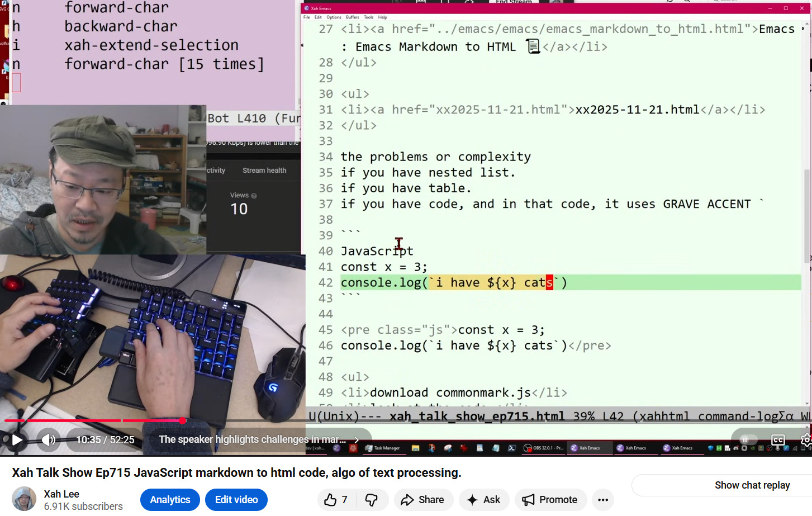Toggle the autoplay switch

coord(748,440)
